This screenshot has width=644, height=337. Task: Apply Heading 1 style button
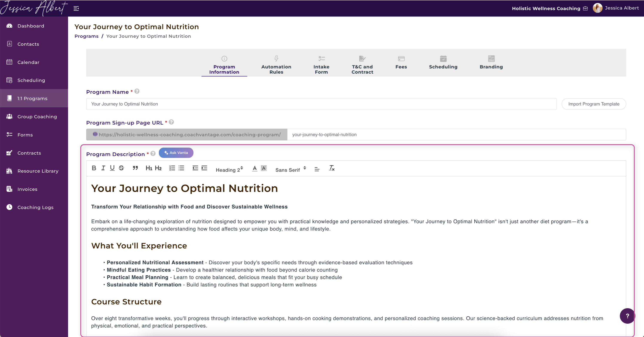click(x=149, y=168)
